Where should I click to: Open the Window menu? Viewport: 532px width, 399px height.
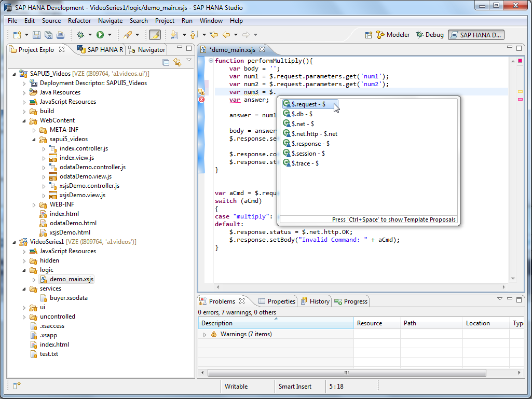click(211, 21)
